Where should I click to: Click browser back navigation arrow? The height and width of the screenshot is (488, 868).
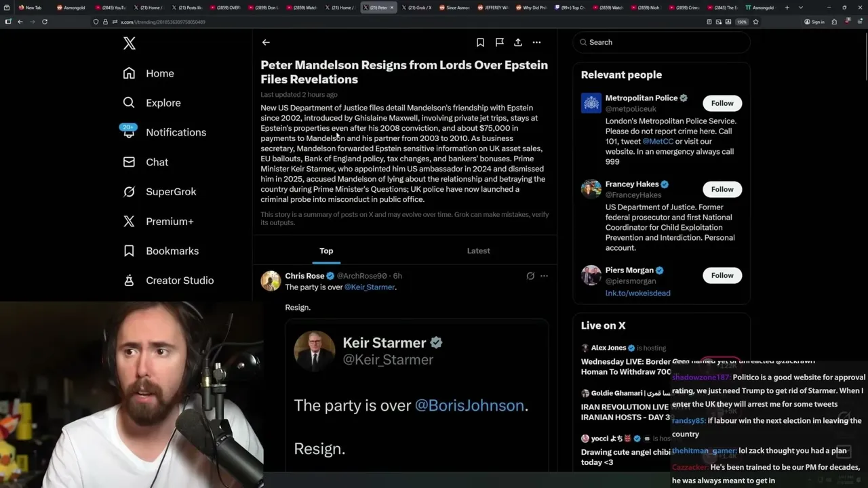click(x=20, y=22)
